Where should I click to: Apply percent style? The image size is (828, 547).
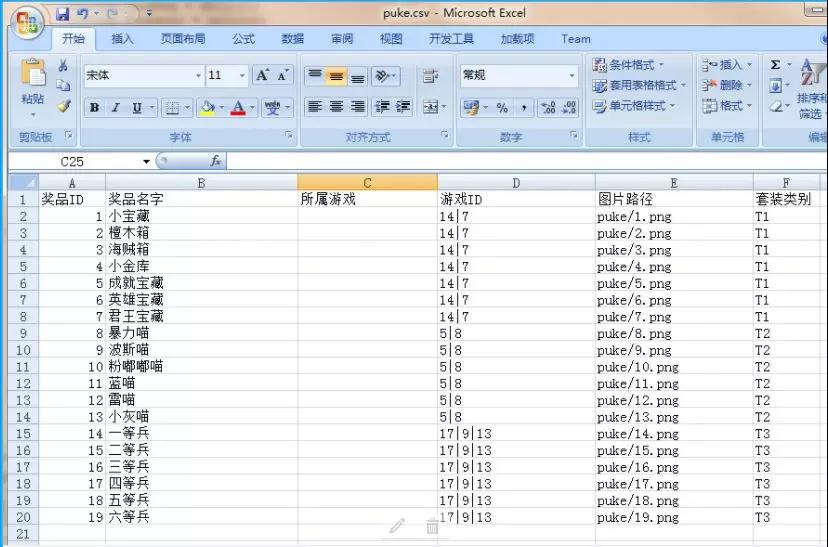coord(502,108)
